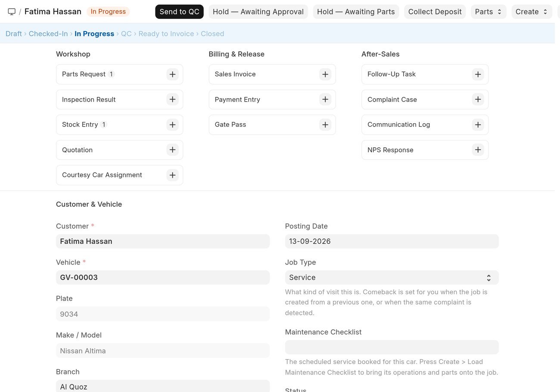Open the Stock Entry linked list
Image resolution: width=560 pixels, height=392 pixels.
coord(80,124)
